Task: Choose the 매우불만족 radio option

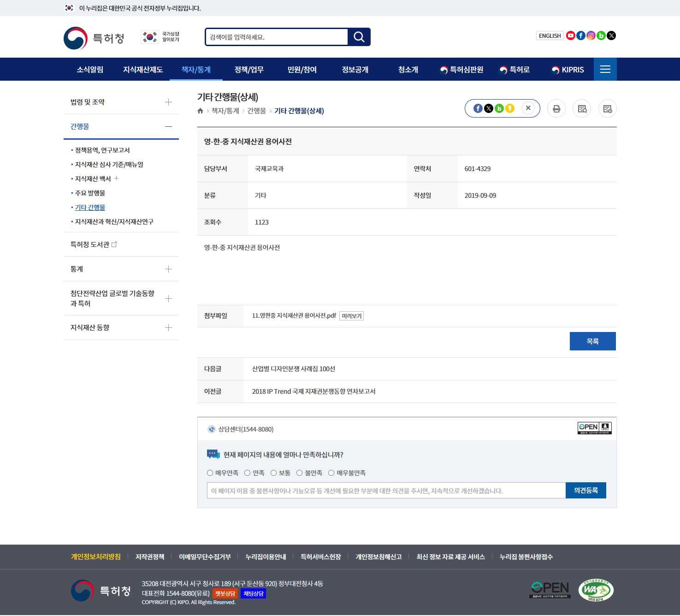Action: (331, 473)
